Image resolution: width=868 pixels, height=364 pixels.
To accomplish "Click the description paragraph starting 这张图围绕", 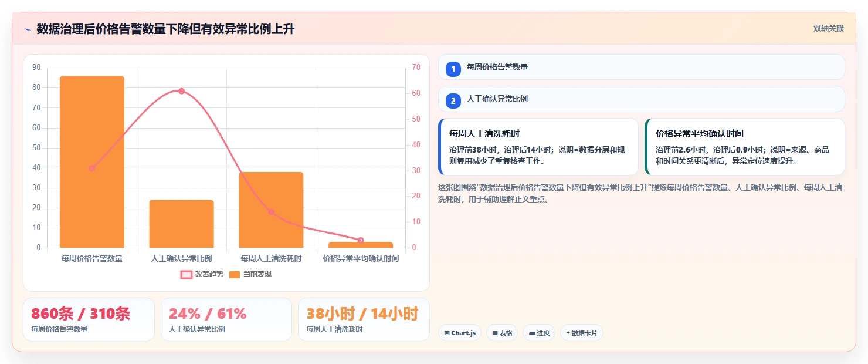I will point(640,193).
